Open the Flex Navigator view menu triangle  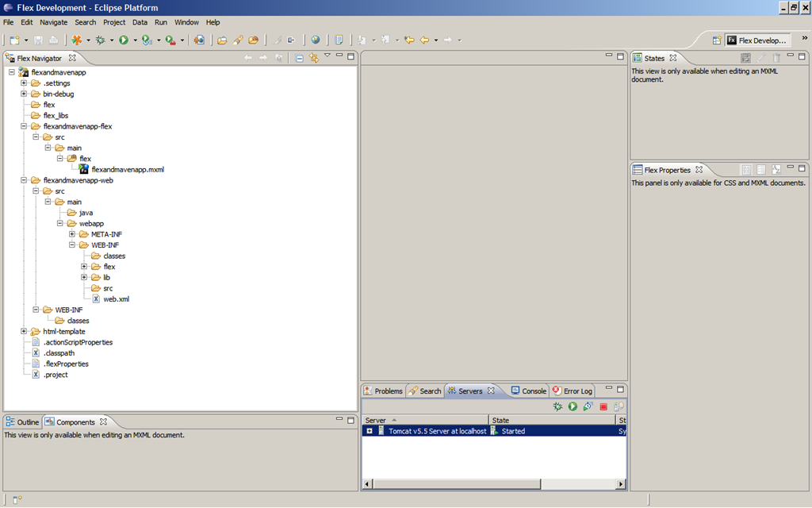[327, 55]
